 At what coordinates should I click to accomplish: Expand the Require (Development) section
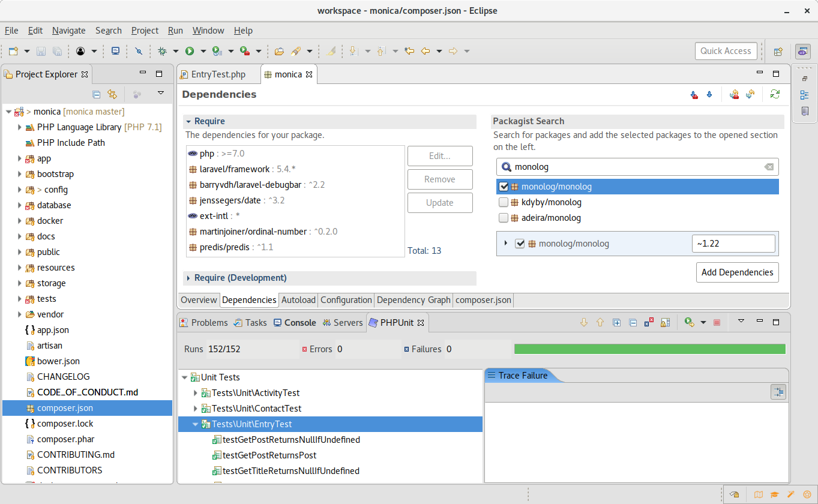pos(188,278)
